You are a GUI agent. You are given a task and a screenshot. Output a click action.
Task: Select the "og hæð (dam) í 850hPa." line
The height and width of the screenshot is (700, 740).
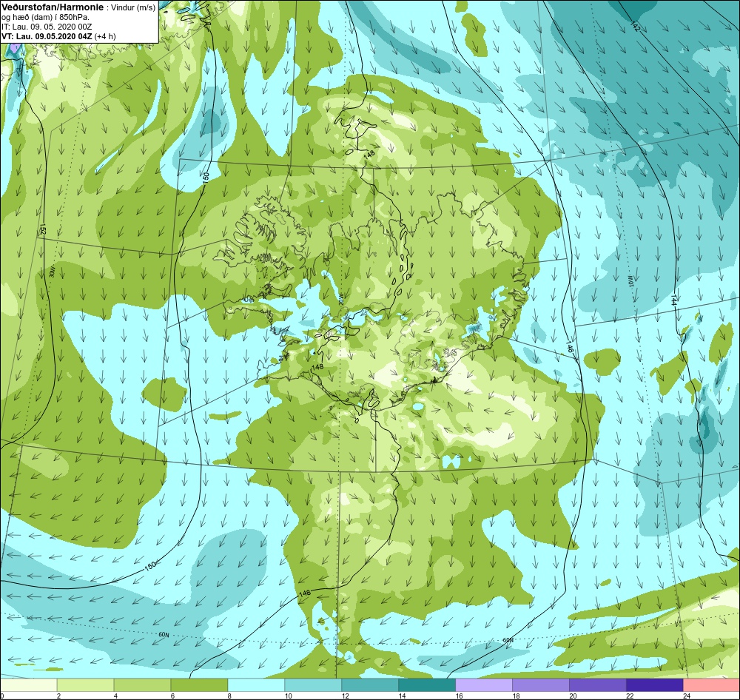pos(45,18)
